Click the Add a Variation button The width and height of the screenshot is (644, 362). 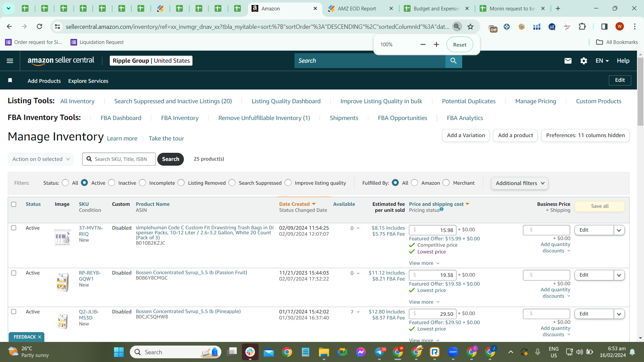(466, 135)
